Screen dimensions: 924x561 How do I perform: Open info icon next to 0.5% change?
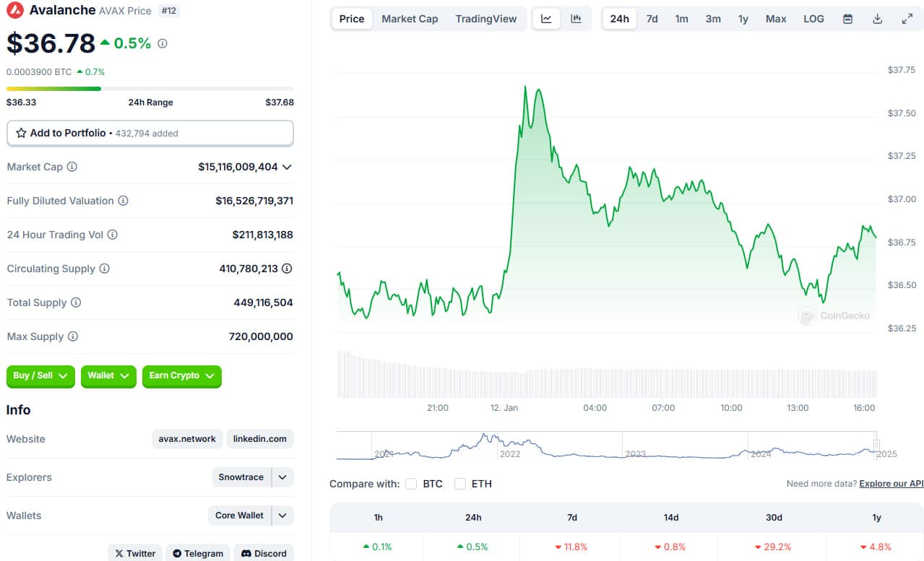coord(163,43)
